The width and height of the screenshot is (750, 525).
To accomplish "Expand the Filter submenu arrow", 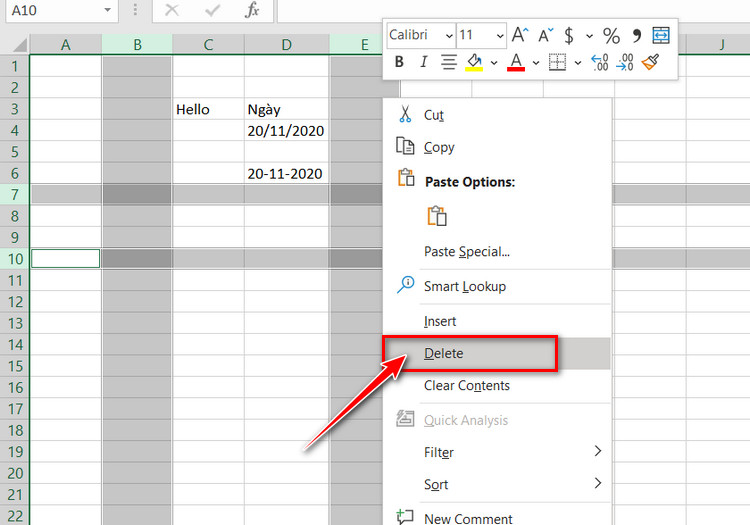I will tap(597, 451).
